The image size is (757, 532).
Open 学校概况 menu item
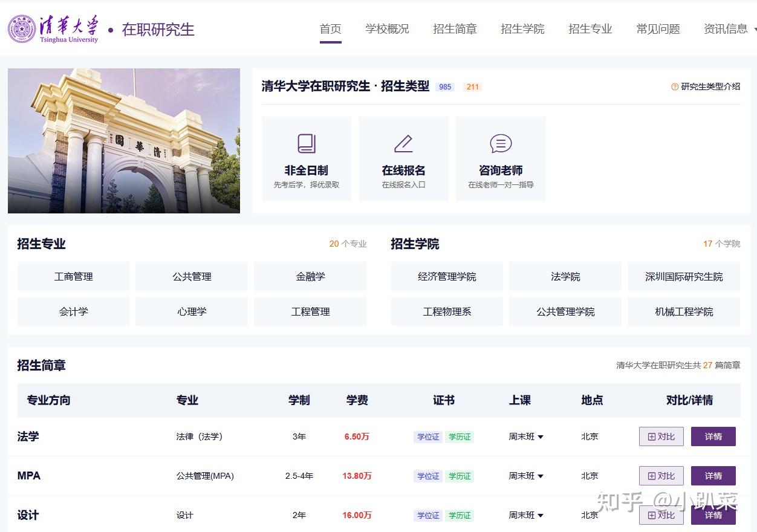(387, 28)
